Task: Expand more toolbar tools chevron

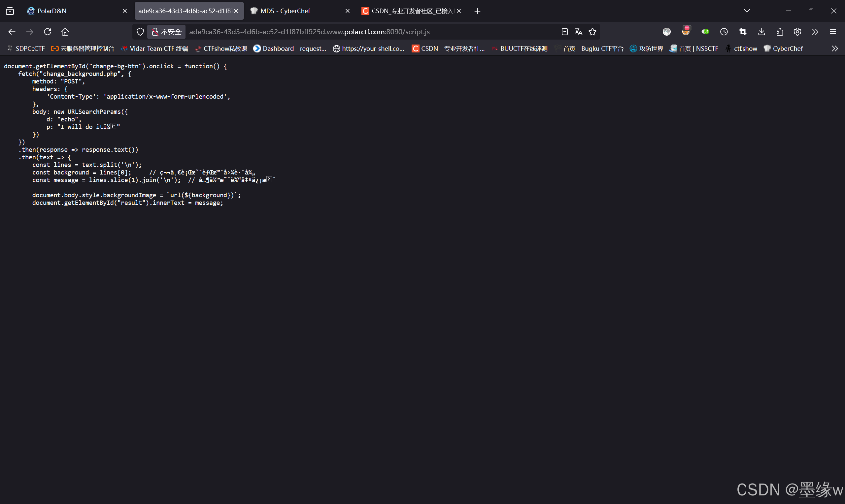Action: pos(815,32)
